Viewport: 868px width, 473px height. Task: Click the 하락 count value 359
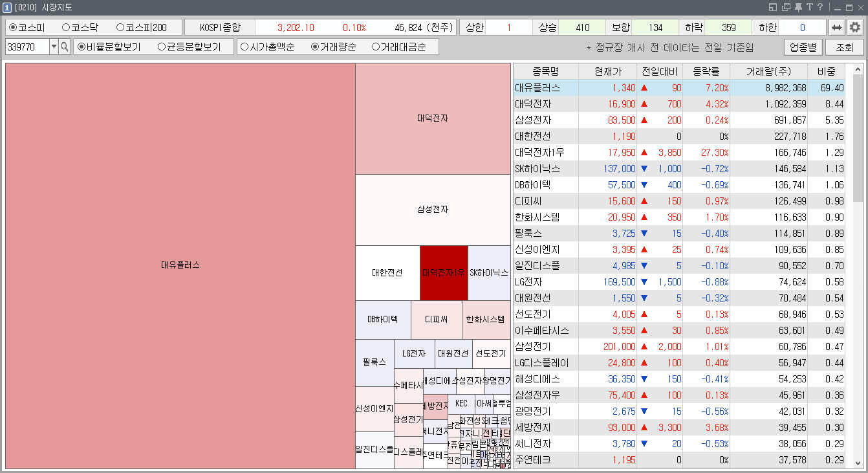pyautogui.click(x=728, y=27)
